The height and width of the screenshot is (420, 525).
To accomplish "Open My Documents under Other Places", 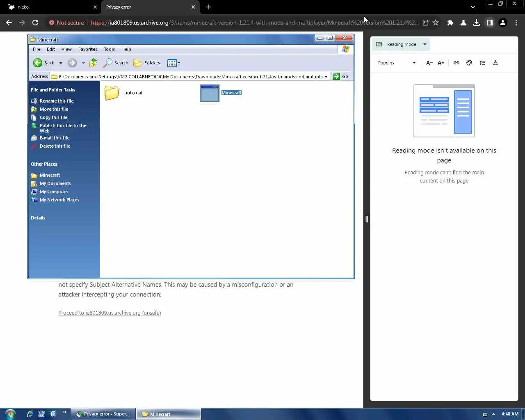I will (x=55, y=183).
